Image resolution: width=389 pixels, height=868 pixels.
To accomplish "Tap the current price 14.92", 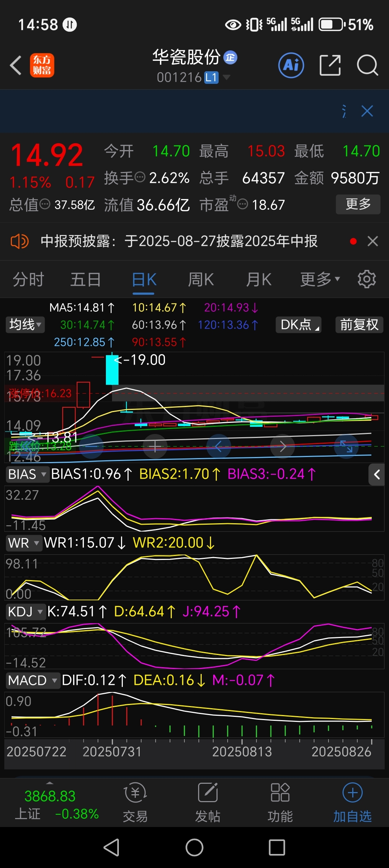I will coord(47,155).
